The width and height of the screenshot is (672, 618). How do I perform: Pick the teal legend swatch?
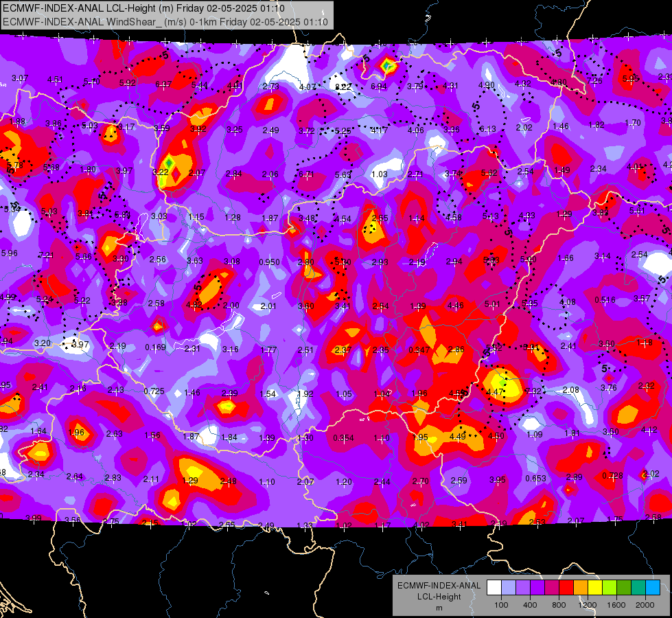coord(638,588)
